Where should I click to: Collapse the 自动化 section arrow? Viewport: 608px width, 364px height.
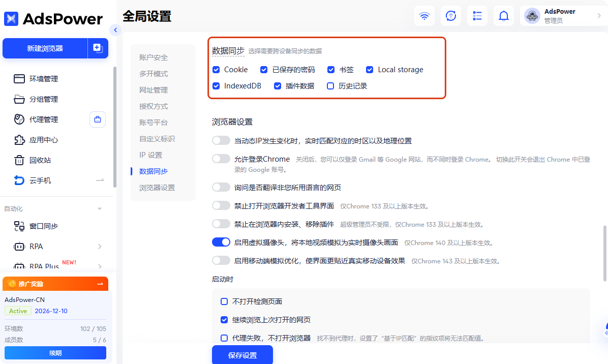tap(100, 209)
